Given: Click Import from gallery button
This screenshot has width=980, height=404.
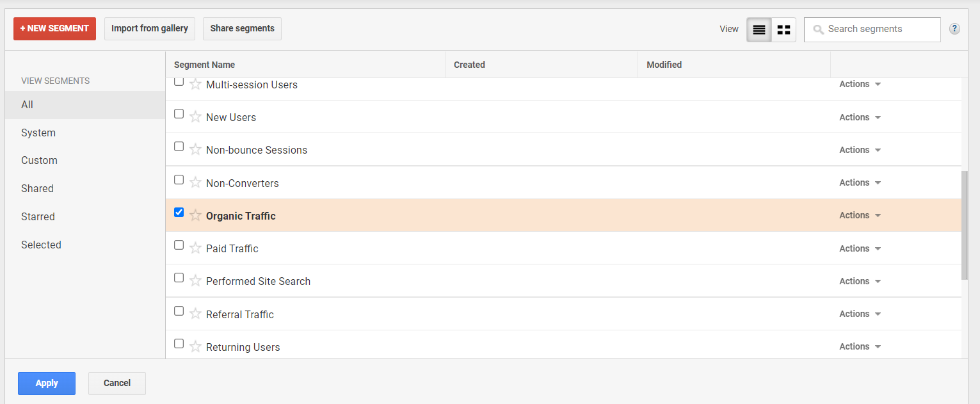Looking at the screenshot, I should point(150,29).
